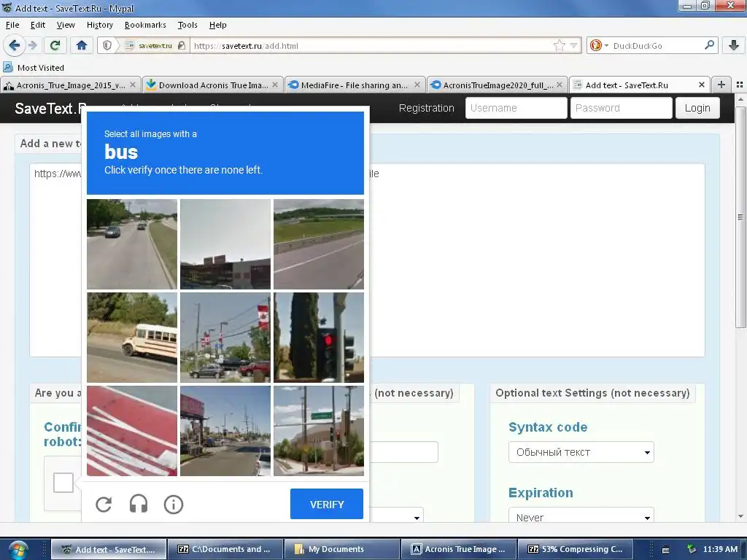Get a new captcha challenge via reload icon
The image size is (747, 560).
[104, 505]
